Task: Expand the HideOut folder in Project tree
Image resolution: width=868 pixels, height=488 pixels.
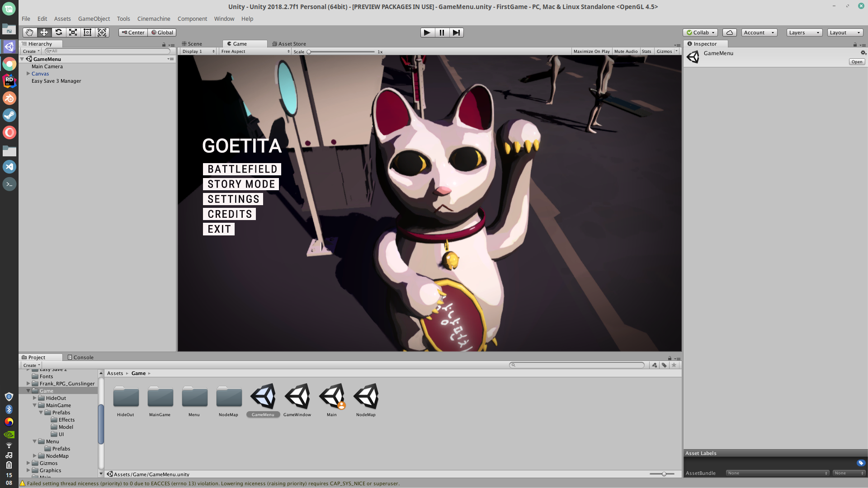Action: click(x=34, y=398)
